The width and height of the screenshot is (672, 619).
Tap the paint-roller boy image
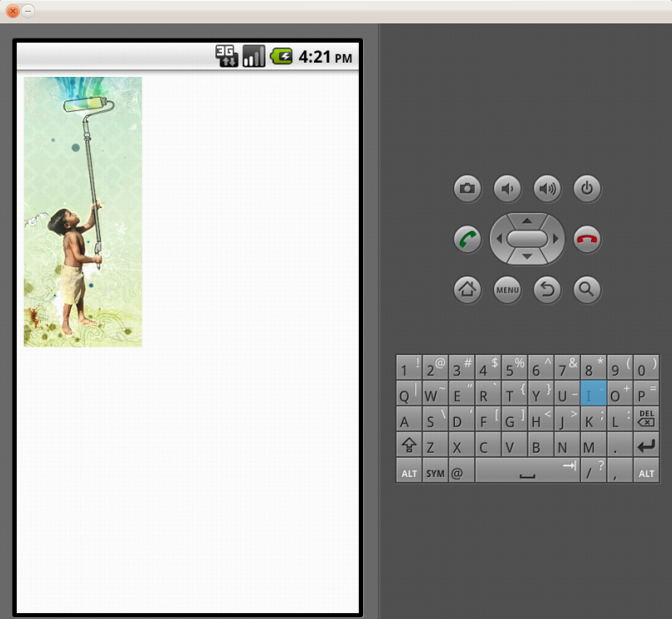tap(83, 212)
